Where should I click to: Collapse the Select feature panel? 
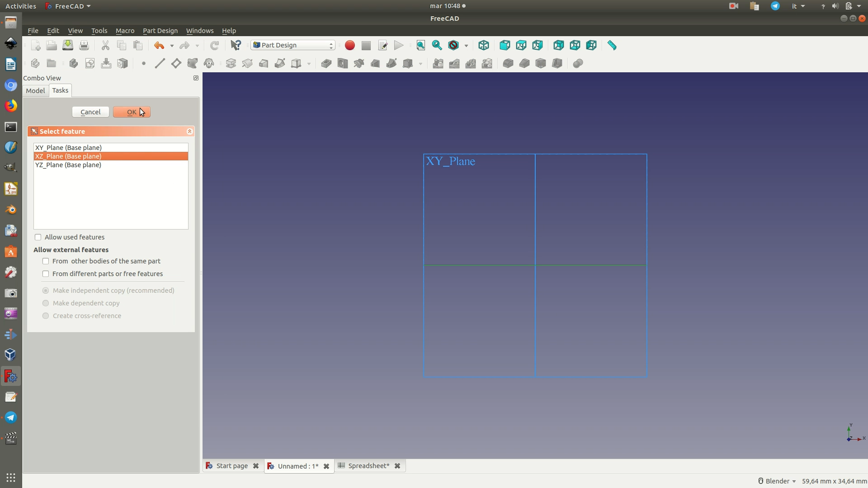(x=190, y=131)
